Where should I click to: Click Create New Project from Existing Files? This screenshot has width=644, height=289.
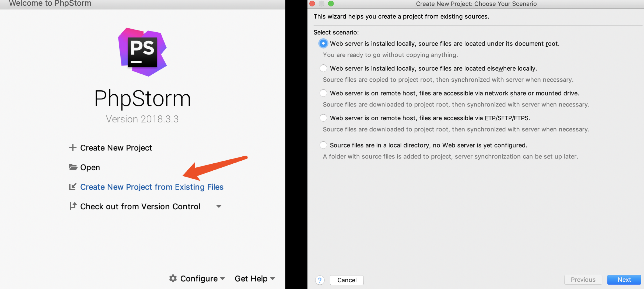point(152,187)
